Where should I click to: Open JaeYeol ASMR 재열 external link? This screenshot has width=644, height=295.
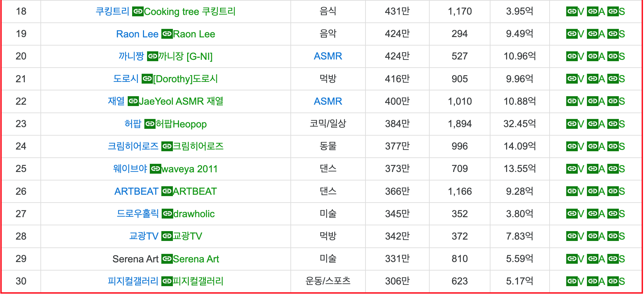[x=176, y=101]
